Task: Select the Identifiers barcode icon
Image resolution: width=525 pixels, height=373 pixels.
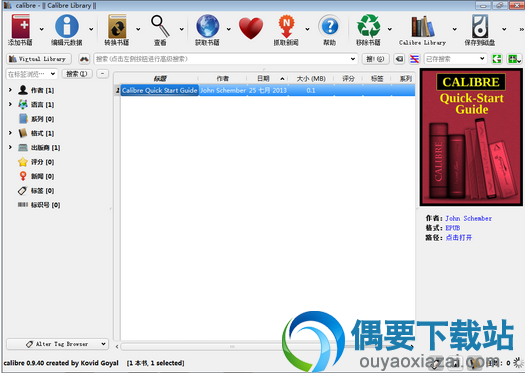Action: tap(23, 205)
